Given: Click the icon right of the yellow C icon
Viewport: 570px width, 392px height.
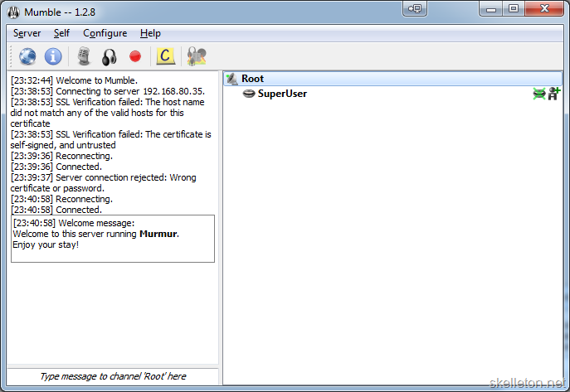Looking at the screenshot, I should (197, 56).
